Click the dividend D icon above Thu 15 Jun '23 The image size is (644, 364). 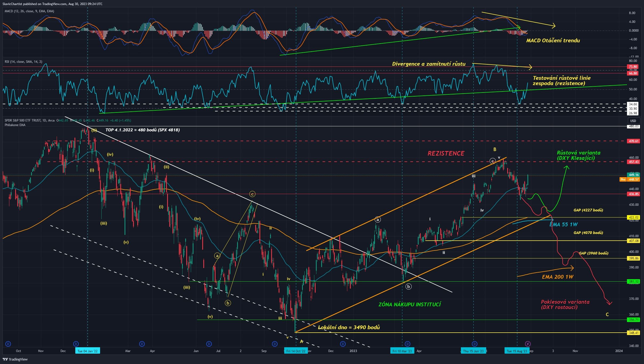[474, 344]
